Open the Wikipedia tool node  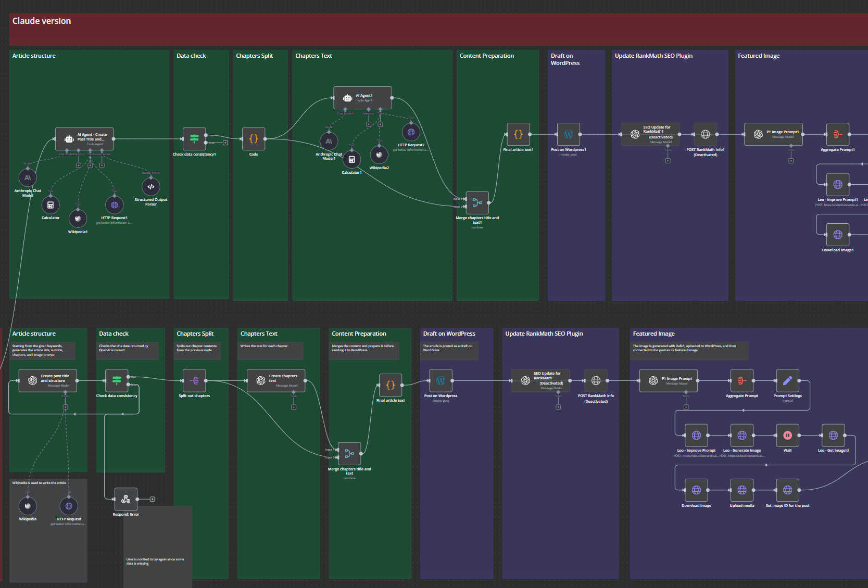click(28, 506)
